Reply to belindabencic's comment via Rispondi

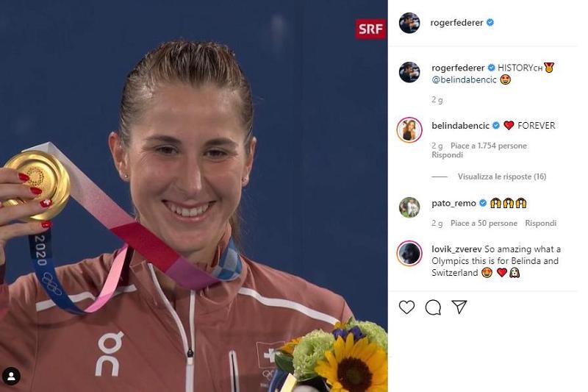point(447,155)
